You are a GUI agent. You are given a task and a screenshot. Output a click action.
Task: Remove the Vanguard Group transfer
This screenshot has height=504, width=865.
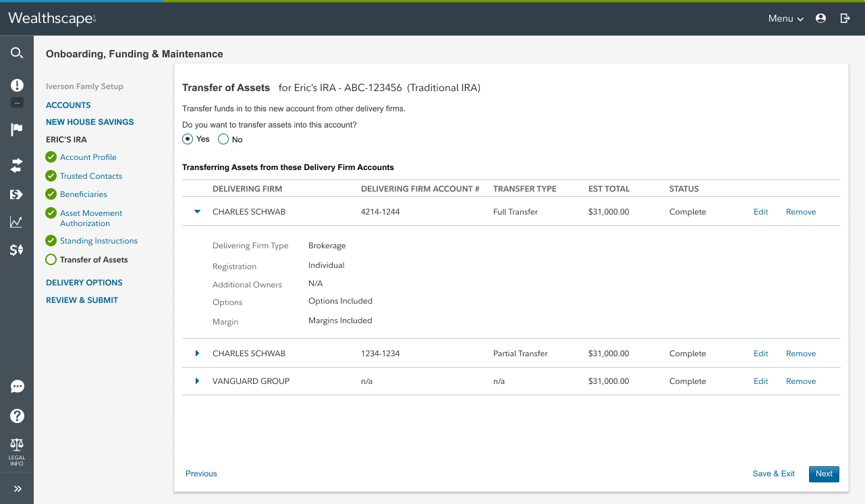tap(801, 381)
